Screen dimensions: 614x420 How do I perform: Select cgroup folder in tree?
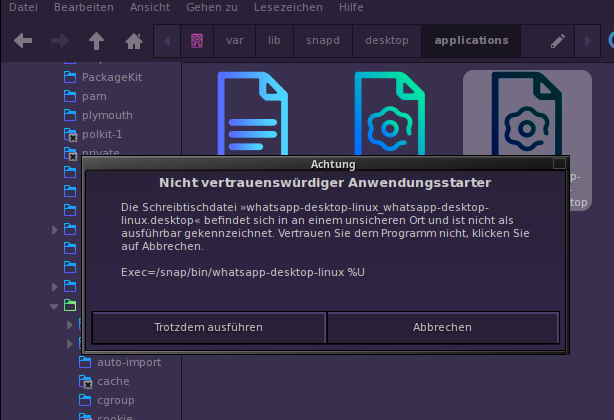pyautogui.click(x=116, y=400)
